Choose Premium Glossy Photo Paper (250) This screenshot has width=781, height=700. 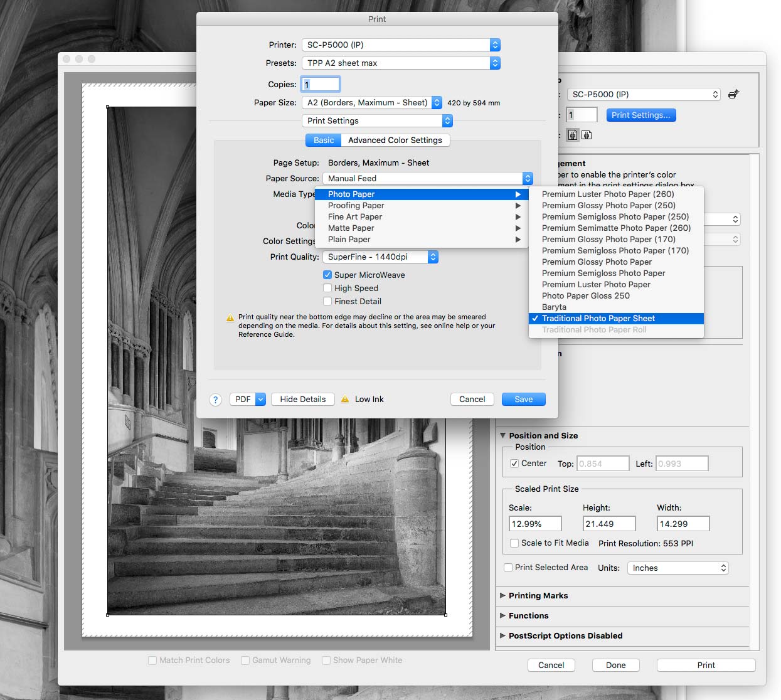coord(616,206)
